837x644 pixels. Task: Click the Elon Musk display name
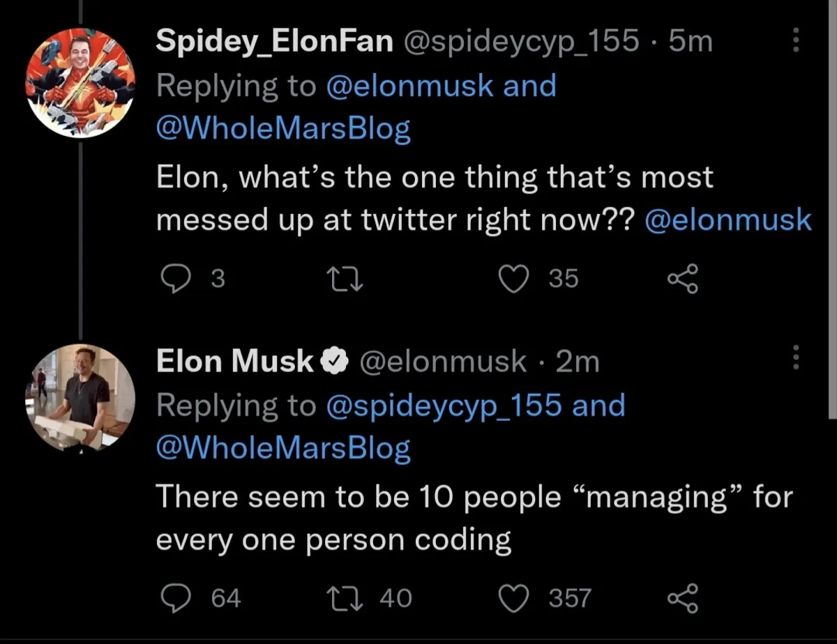[234, 361]
